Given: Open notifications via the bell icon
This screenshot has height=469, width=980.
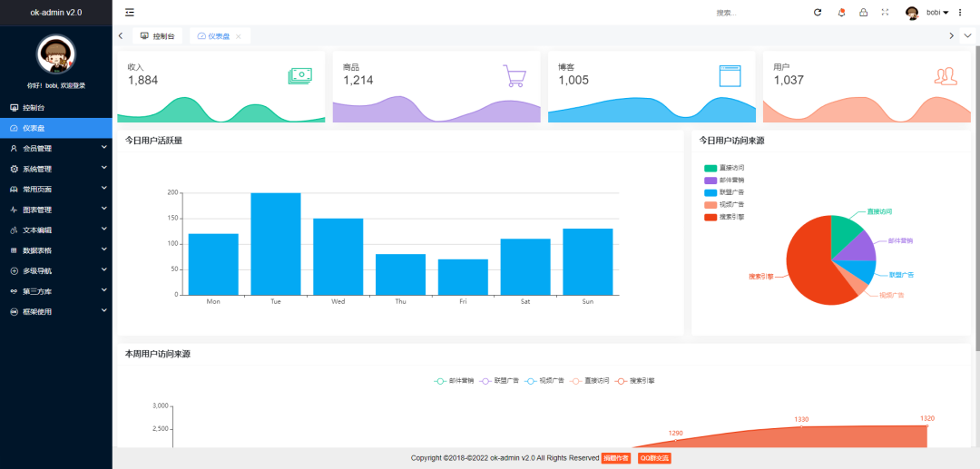Looking at the screenshot, I should coord(841,13).
